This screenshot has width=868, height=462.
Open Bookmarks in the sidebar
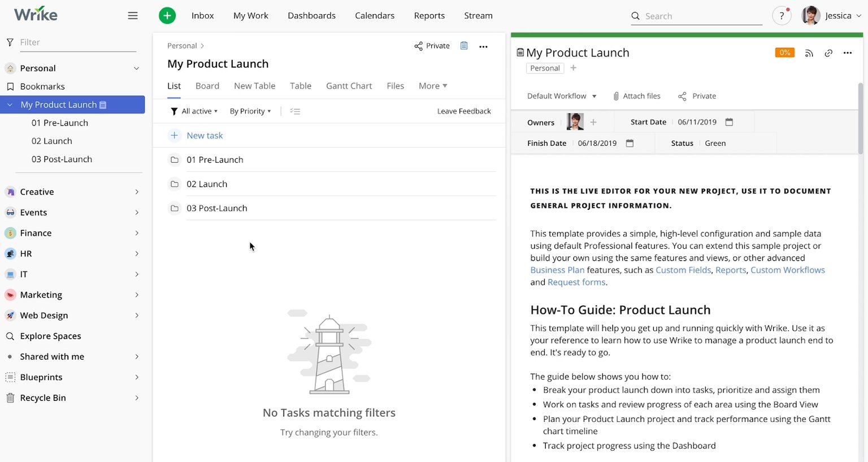point(42,87)
